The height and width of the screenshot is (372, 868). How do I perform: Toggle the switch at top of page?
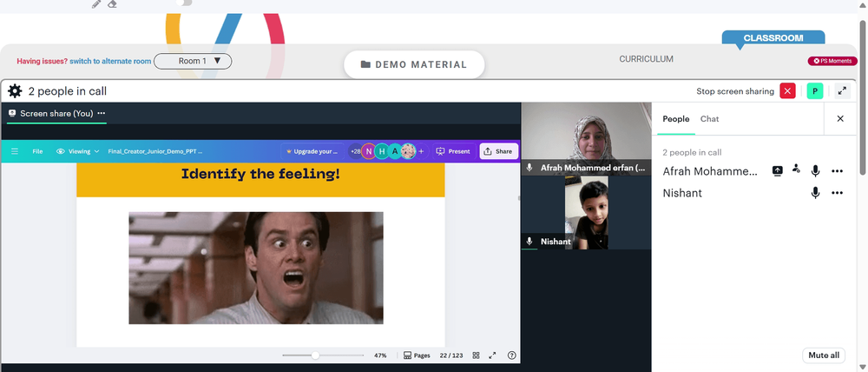pyautogui.click(x=184, y=3)
